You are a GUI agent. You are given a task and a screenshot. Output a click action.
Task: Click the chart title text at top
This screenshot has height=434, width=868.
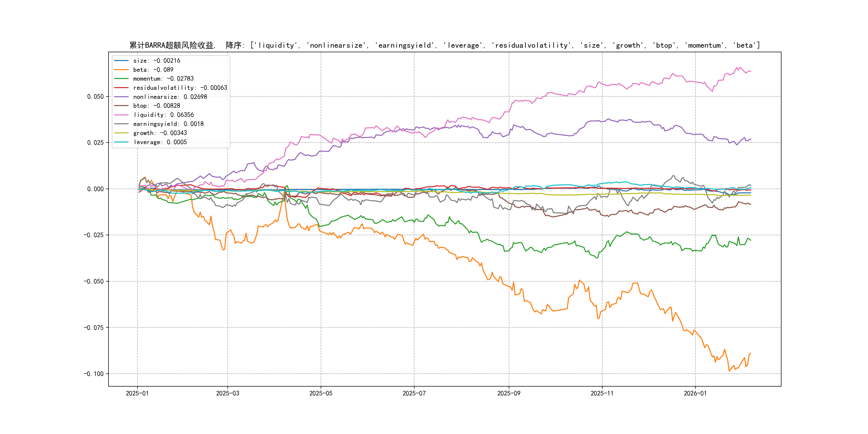point(444,45)
